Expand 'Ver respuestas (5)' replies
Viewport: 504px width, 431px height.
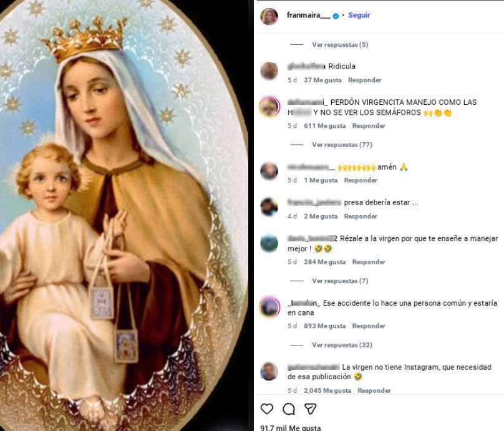pos(340,45)
